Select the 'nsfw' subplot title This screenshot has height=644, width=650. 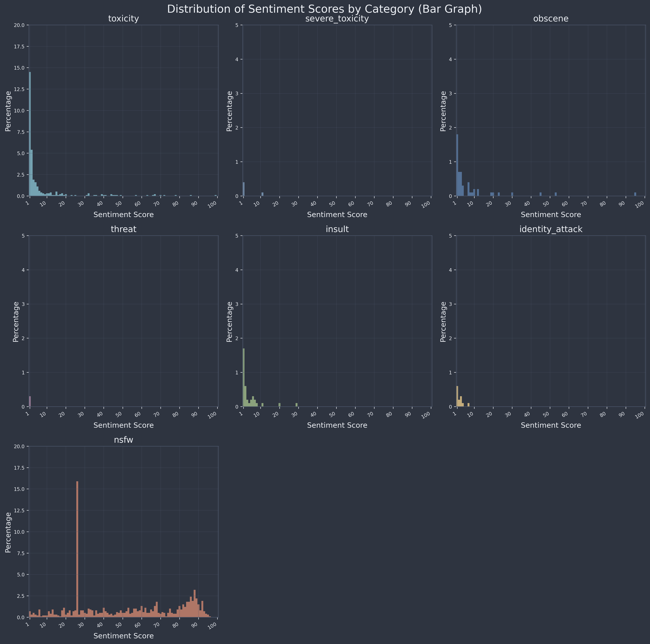pyautogui.click(x=123, y=440)
